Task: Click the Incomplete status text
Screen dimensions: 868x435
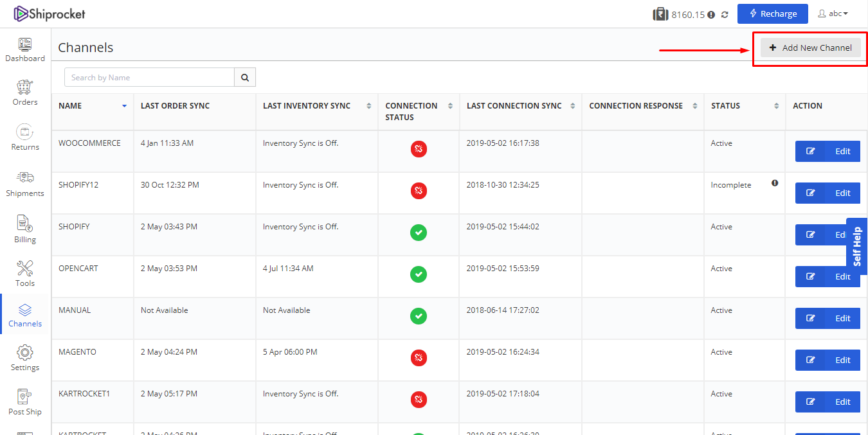Action: (x=731, y=185)
